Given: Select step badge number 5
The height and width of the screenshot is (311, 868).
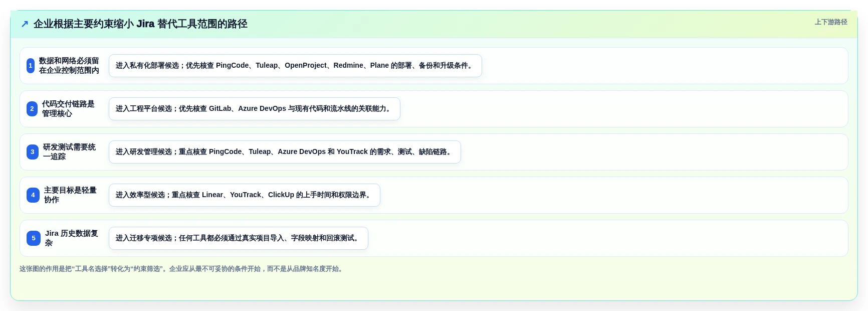Looking at the screenshot, I should [34, 238].
